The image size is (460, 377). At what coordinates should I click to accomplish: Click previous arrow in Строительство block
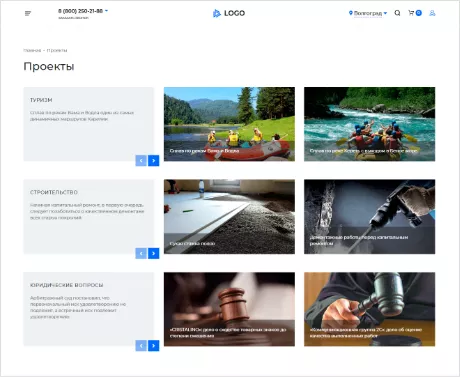[141, 253]
